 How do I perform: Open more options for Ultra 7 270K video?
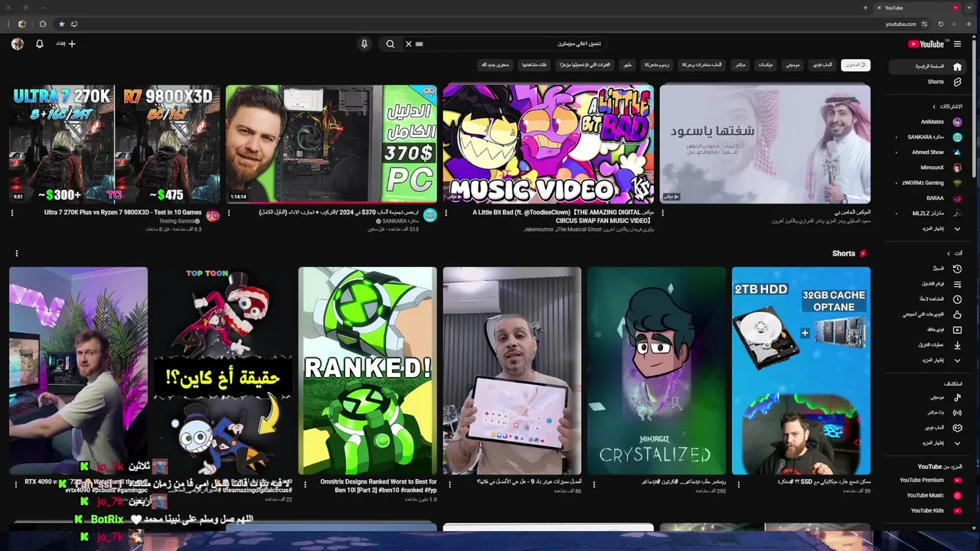click(x=12, y=213)
